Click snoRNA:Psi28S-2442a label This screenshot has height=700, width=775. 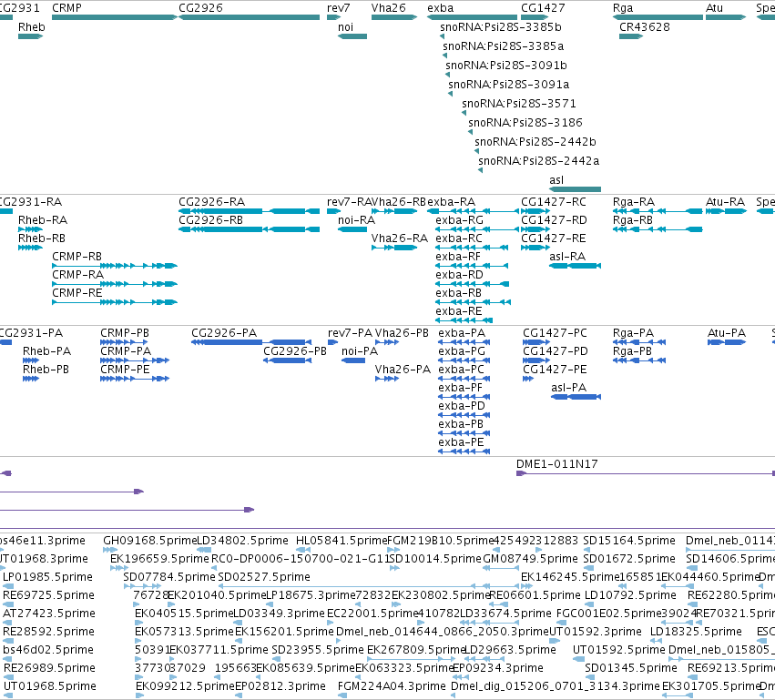tap(539, 161)
